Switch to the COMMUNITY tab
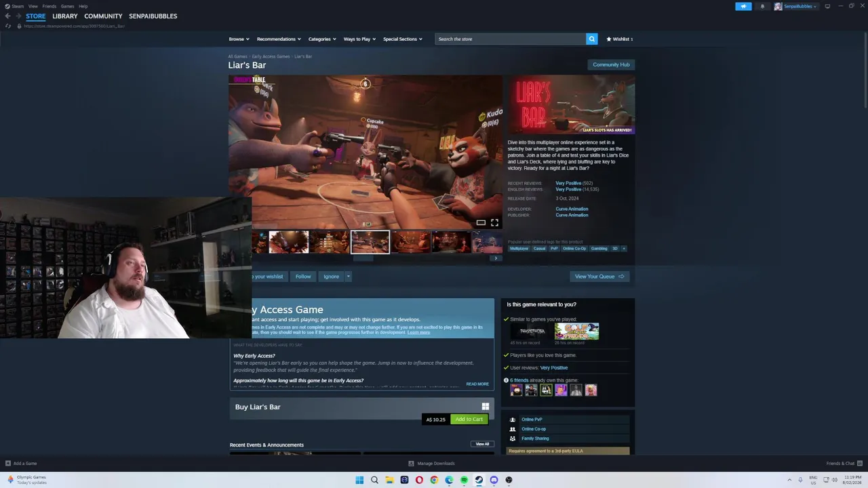The height and width of the screenshot is (488, 868). 103,16
